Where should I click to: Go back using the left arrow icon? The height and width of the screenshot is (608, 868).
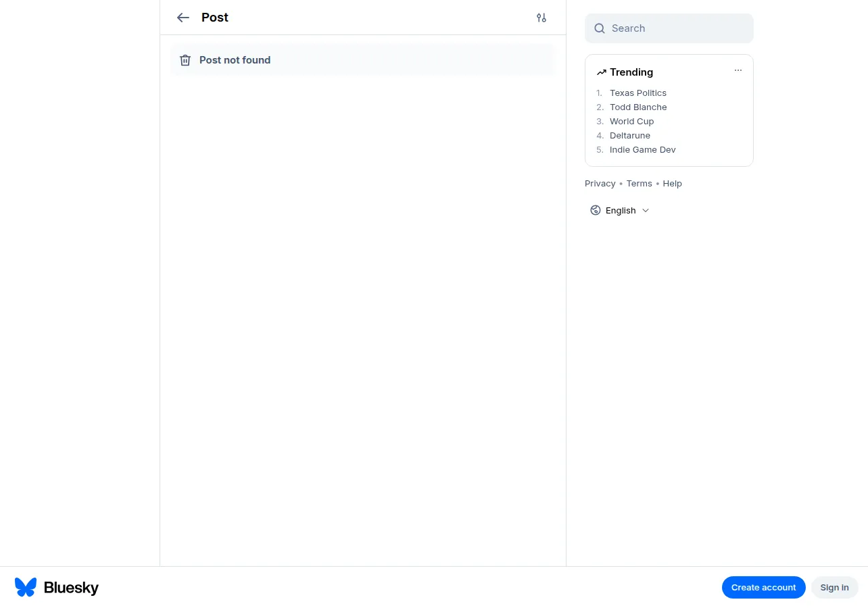coord(183,18)
